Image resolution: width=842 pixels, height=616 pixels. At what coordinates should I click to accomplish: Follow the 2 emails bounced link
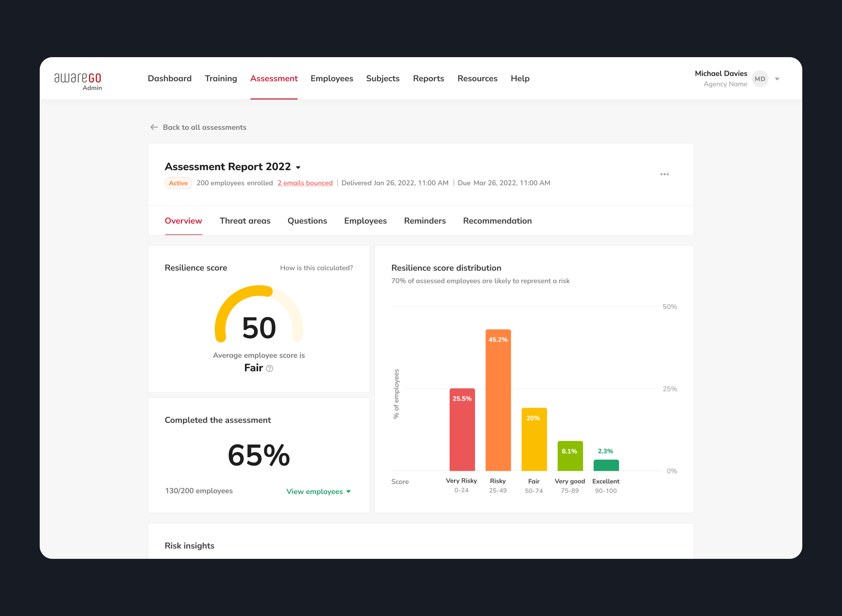pos(305,183)
